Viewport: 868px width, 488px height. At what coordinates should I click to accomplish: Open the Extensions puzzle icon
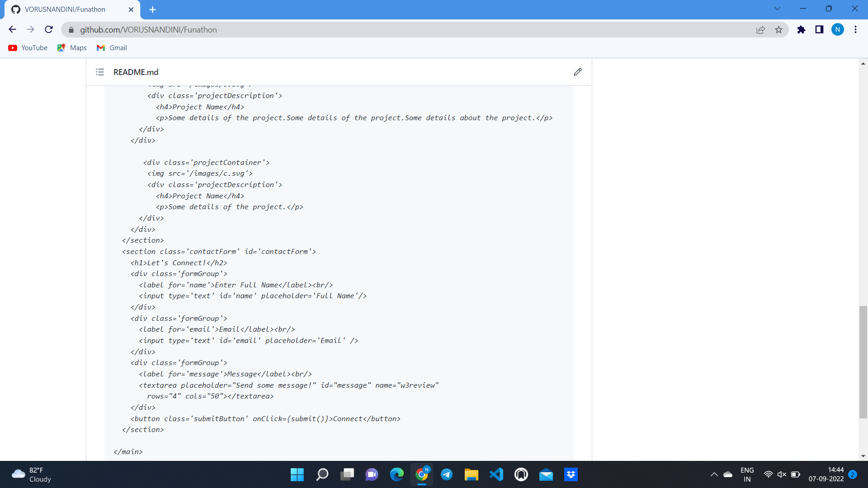coord(801,30)
